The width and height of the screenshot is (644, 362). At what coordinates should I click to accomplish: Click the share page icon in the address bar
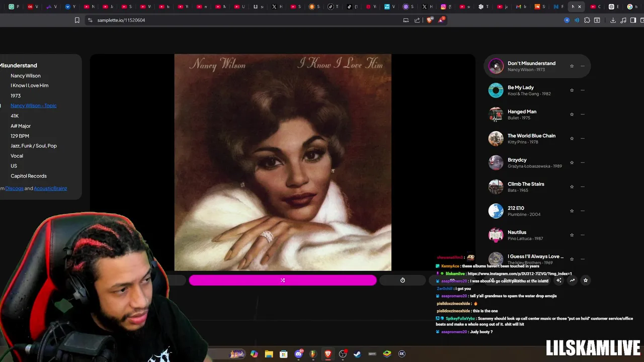pyautogui.click(x=417, y=20)
